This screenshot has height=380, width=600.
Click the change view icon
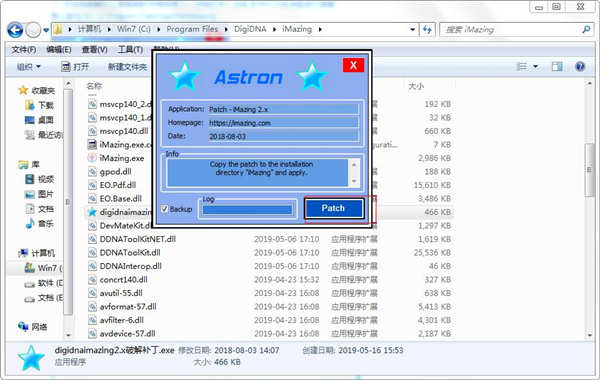(521, 66)
